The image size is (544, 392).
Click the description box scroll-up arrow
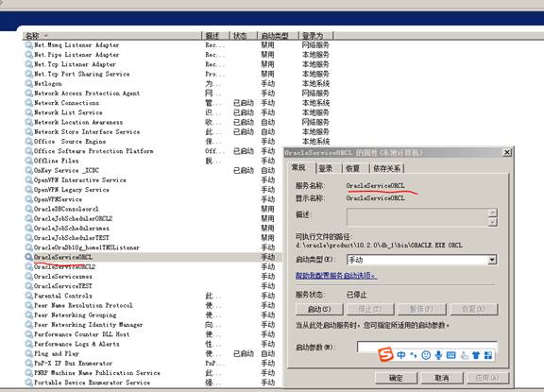coord(493,213)
